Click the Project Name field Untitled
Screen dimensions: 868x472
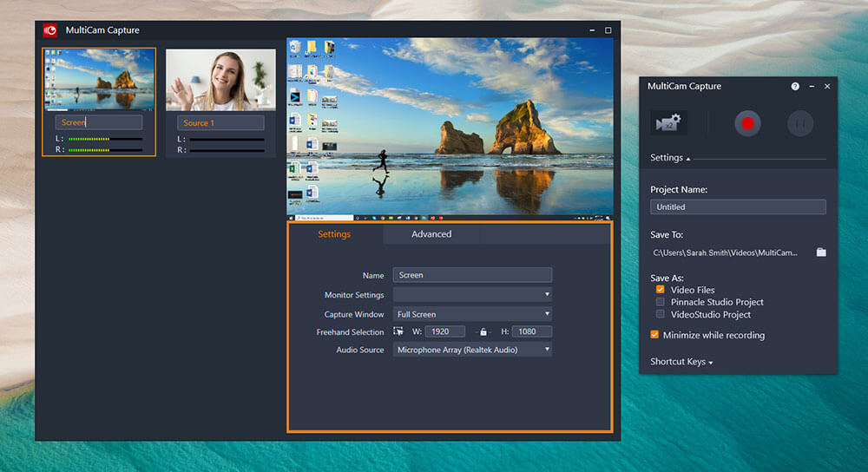click(x=738, y=207)
